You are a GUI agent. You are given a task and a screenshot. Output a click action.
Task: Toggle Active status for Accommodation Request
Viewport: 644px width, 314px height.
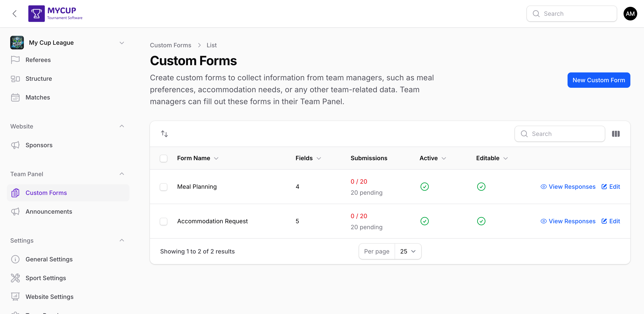point(424,221)
